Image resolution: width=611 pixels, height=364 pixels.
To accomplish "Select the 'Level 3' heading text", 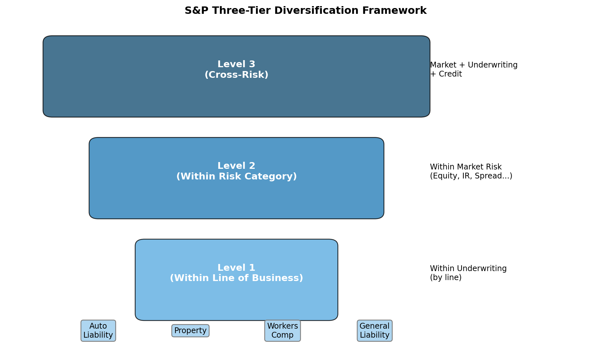I will 236,64.
